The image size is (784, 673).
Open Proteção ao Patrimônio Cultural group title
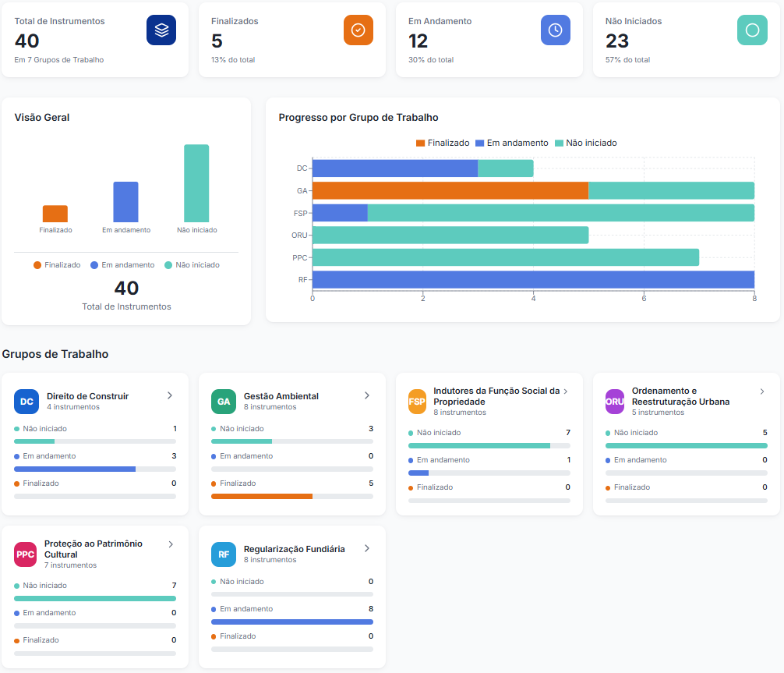click(93, 549)
